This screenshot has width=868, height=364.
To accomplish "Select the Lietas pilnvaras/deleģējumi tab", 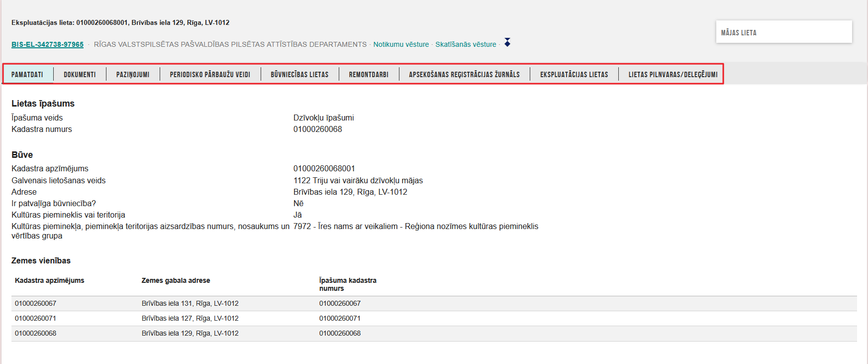I will coord(673,74).
